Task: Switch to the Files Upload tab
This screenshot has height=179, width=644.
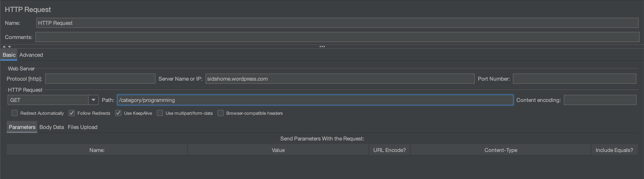Action: [83, 127]
